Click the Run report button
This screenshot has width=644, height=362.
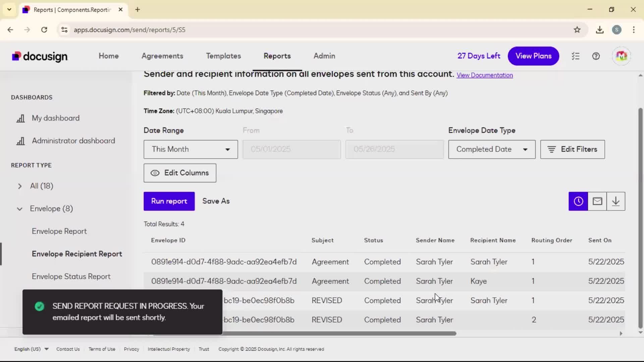tap(169, 201)
